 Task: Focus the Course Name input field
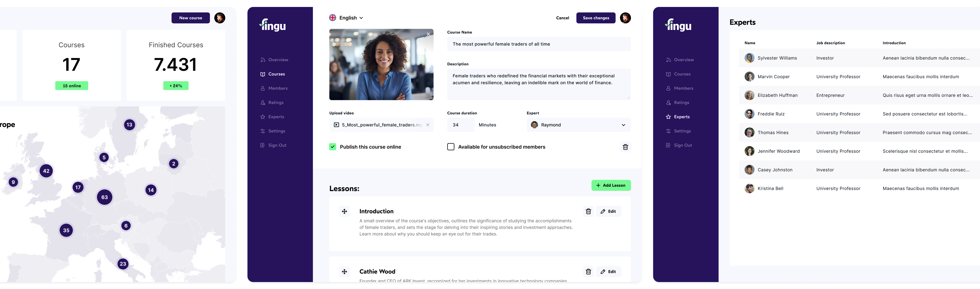(539, 44)
